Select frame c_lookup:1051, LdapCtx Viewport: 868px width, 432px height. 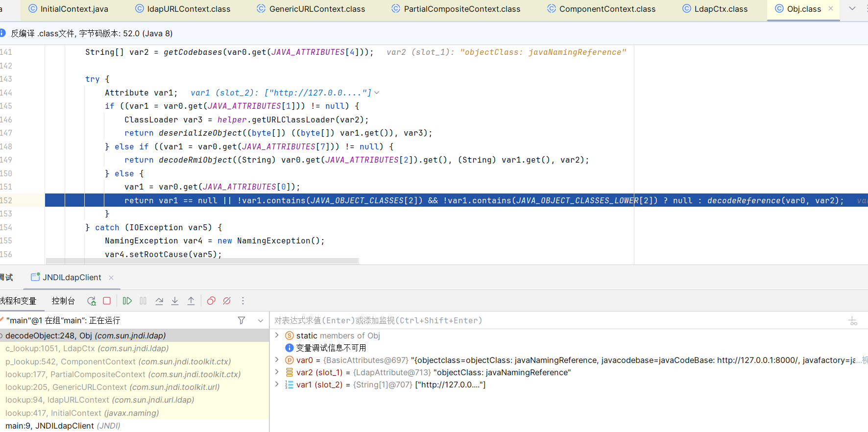tap(134, 348)
